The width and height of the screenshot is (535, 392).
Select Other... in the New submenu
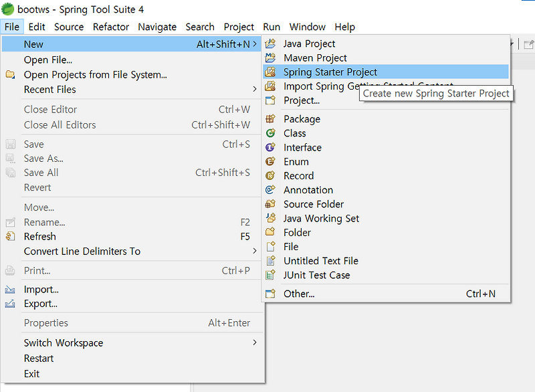pos(298,294)
